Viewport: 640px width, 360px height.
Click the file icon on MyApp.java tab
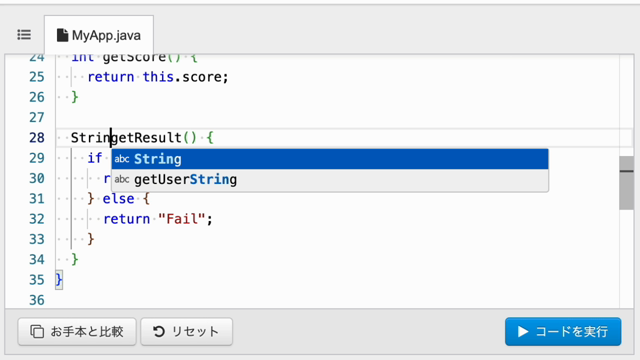click(x=62, y=35)
